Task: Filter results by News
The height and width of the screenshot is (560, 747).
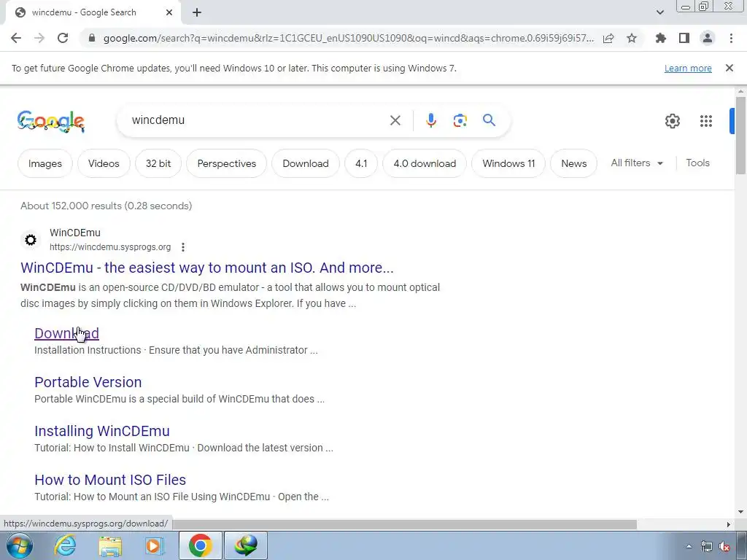Action: pos(573,163)
